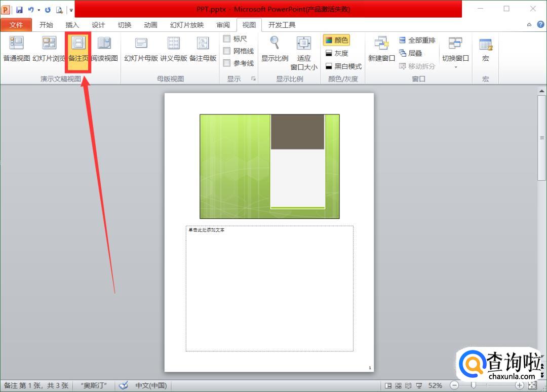The height and width of the screenshot is (392, 547).
Task: Click zoom out minus button
Action: 454,385
